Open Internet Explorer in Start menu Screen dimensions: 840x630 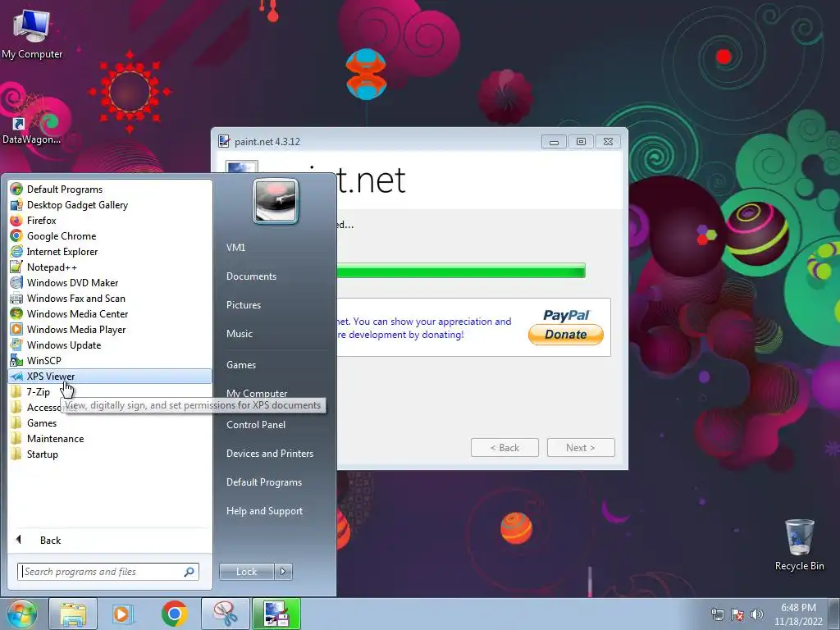[x=110, y=251]
